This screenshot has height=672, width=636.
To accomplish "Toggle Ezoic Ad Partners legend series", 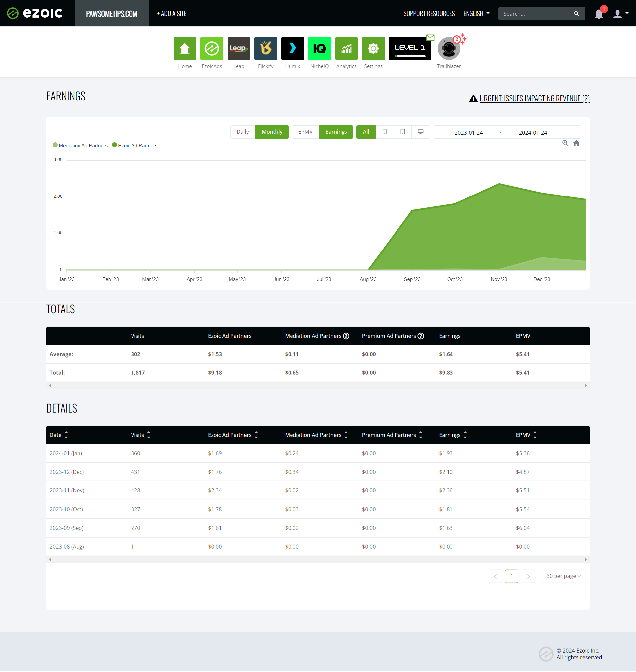I will click(x=135, y=145).
